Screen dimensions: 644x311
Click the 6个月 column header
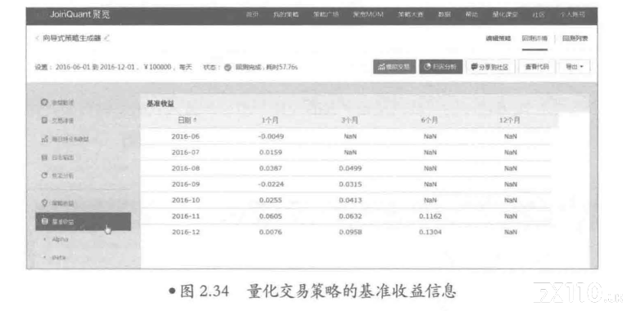coord(429,120)
